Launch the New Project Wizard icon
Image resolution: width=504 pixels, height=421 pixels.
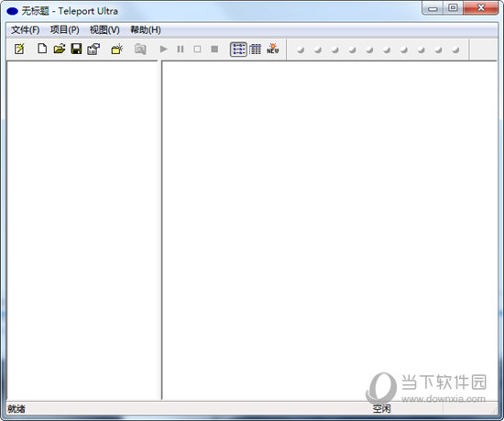(x=19, y=50)
